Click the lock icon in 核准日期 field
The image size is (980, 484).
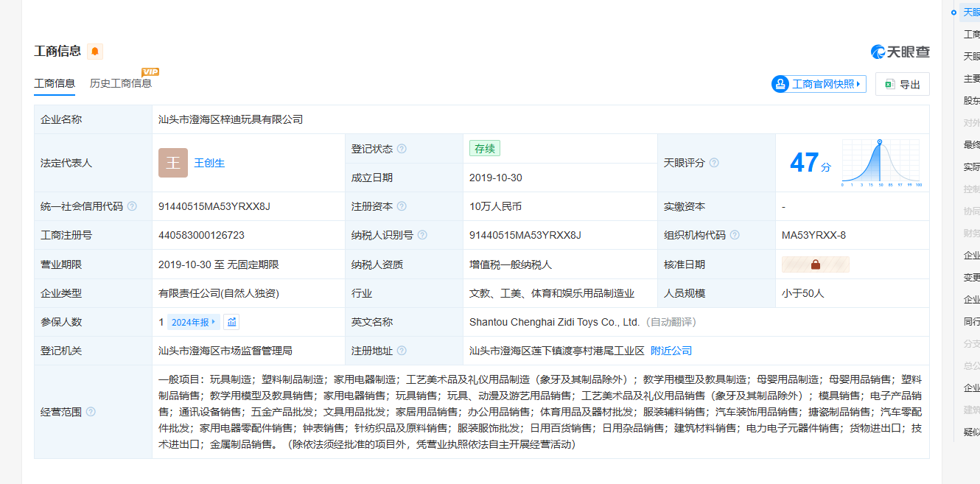pos(816,264)
